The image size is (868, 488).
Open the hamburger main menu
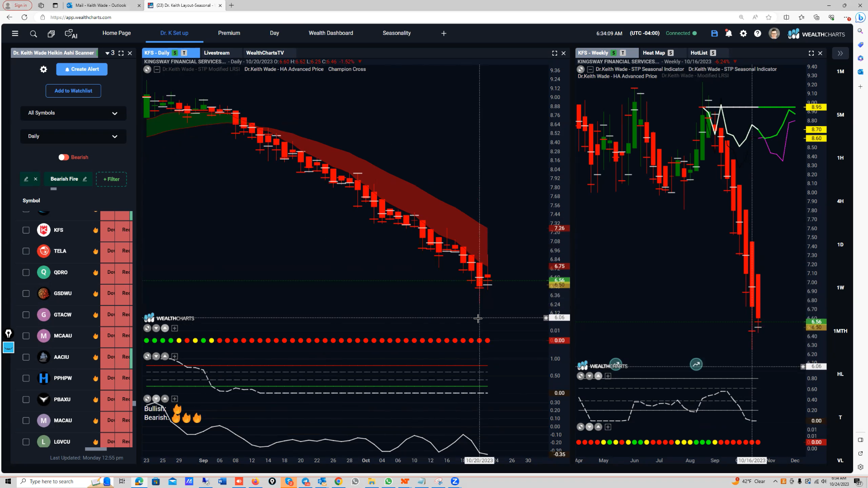pyautogui.click(x=15, y=33)
